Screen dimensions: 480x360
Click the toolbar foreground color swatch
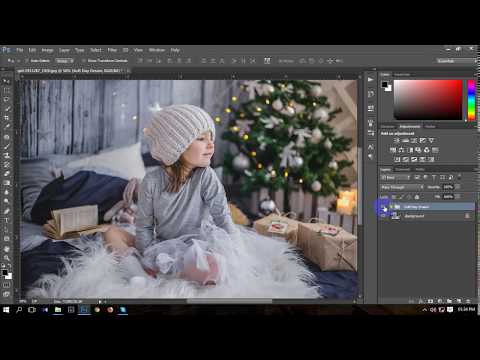pyautogui.click(x=5, y=273)
